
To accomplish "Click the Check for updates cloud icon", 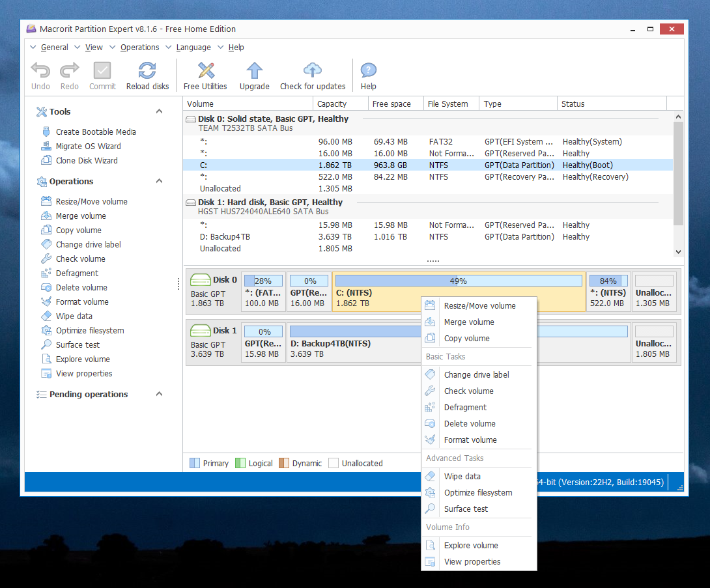I will [313, 70].
